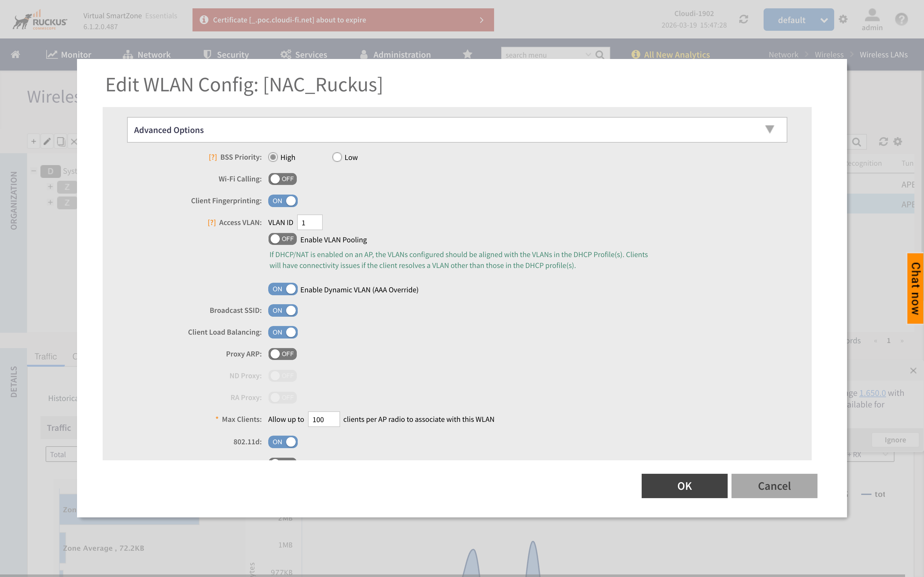The width and height of the screenshot is (924, 577).
Task: Click the Max Clients input field
Action: tap(323, 419)
